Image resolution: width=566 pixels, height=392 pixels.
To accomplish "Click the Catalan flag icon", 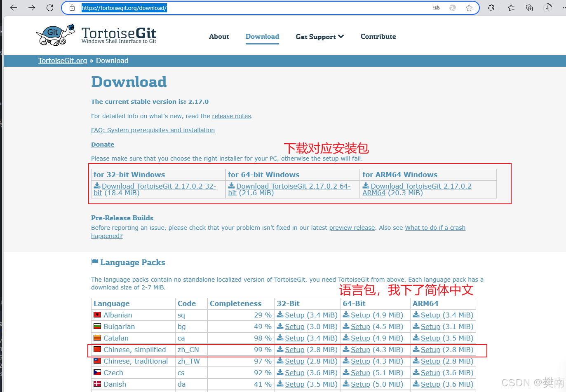I will point(97,338).
